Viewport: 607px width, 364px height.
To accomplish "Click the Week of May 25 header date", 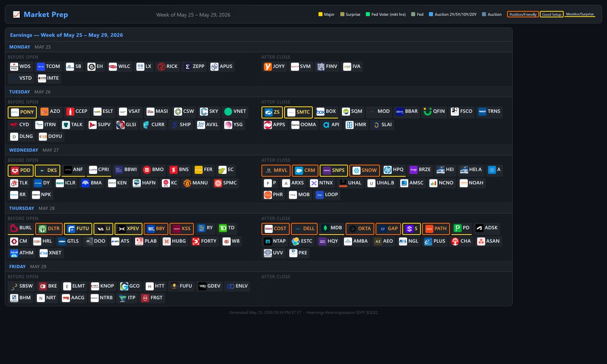I will (x=193, y=15).
